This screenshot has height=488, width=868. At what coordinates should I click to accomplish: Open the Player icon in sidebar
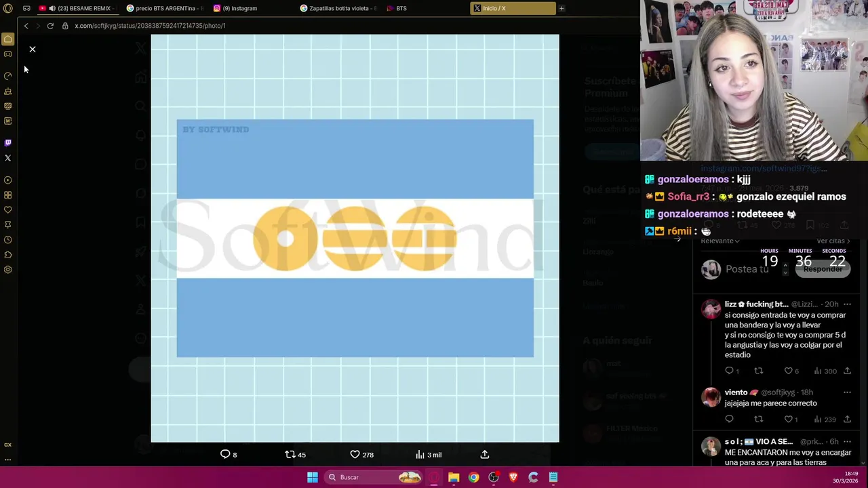8,180
